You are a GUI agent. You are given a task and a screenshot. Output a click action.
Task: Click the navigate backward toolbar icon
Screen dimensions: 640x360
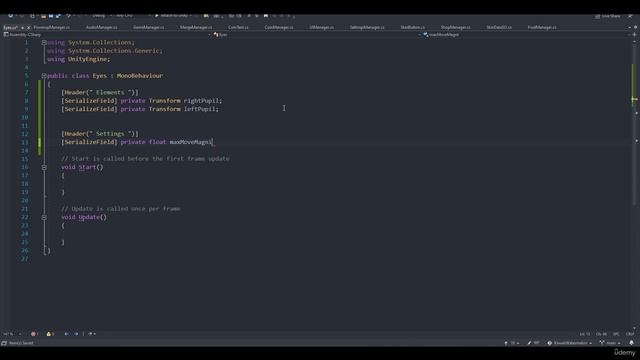(11, 16)
